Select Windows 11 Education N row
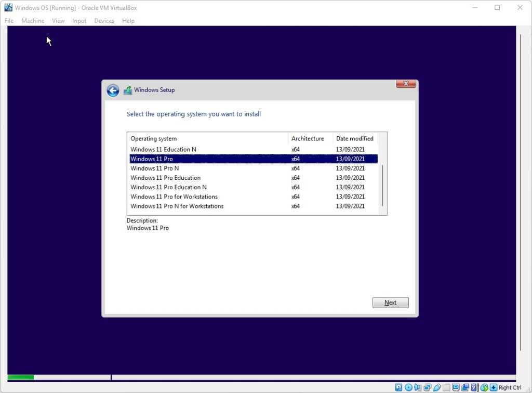The height and width of the screenshot is (393, 532). [x=163, y=150]
